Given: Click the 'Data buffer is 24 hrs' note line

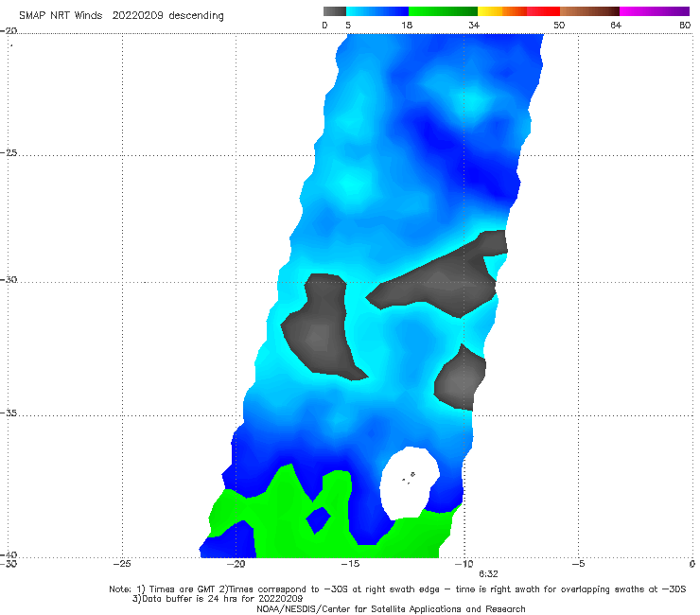Looking at the screenshot, I should click(218, 599).
